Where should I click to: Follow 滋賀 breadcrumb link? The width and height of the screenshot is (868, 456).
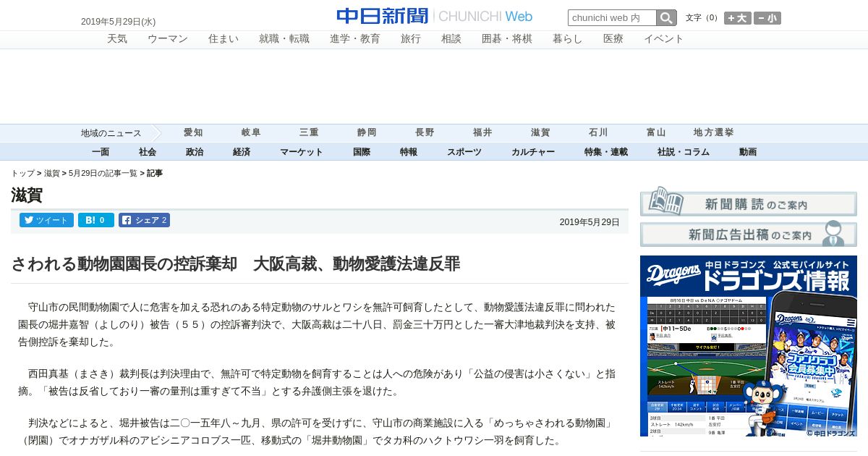pos(52,174)
